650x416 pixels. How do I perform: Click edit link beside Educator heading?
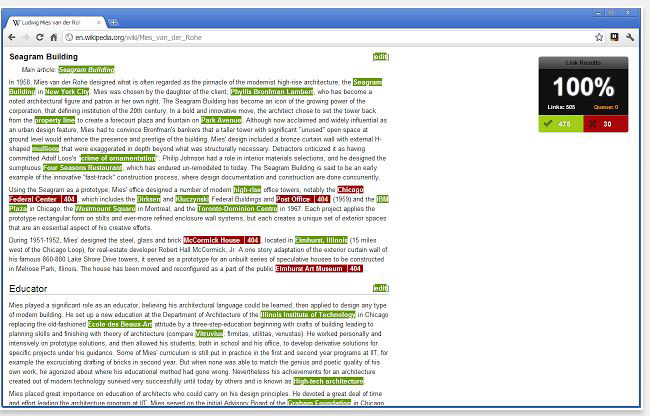pos(380,288)
